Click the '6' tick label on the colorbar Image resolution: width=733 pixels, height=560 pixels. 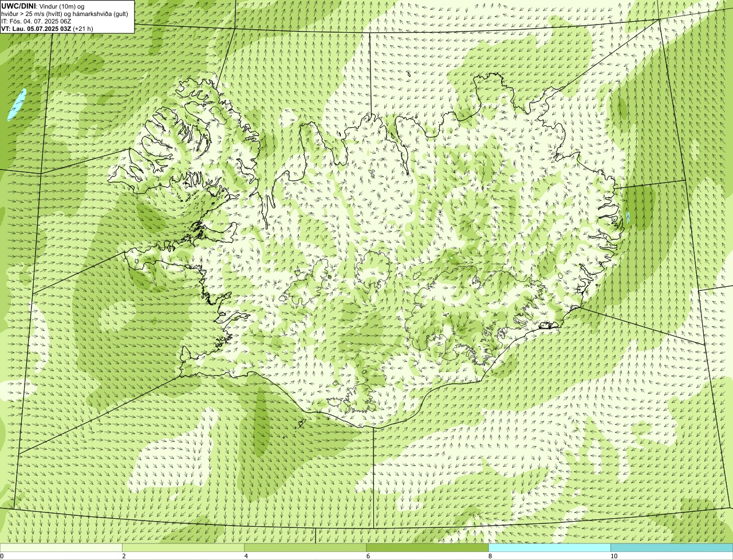pos(368,556)
